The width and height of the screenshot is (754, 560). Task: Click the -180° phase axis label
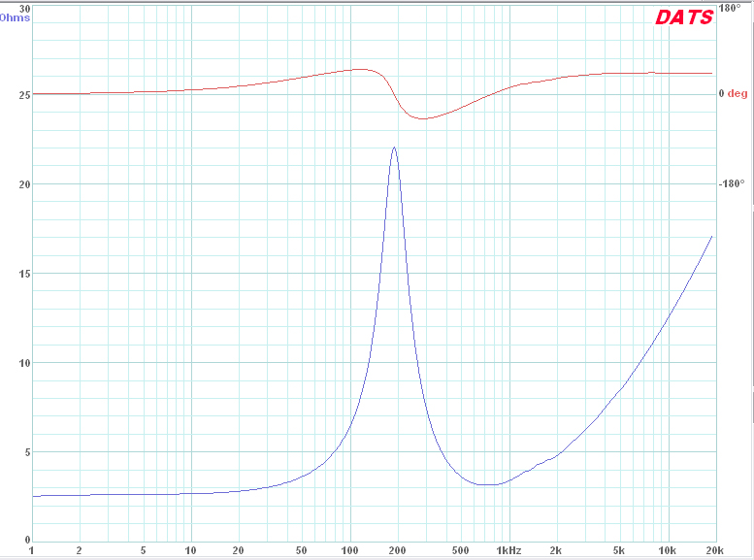[x=731, y=183]
